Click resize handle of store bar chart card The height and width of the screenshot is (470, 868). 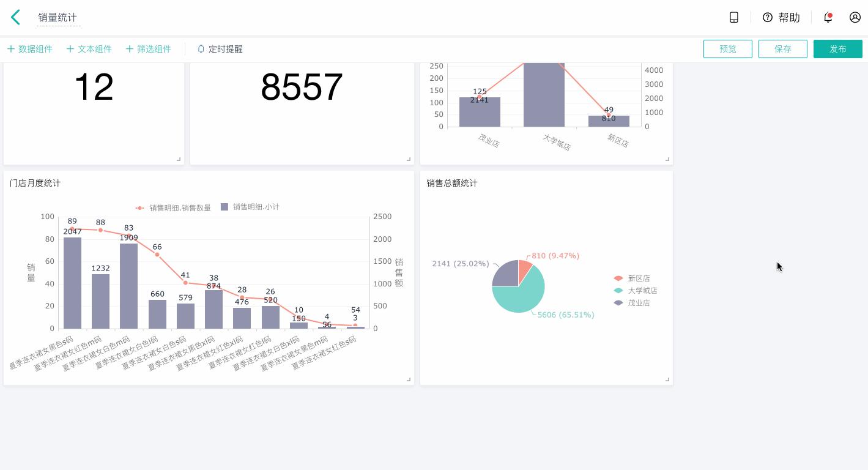click(667, 159)
